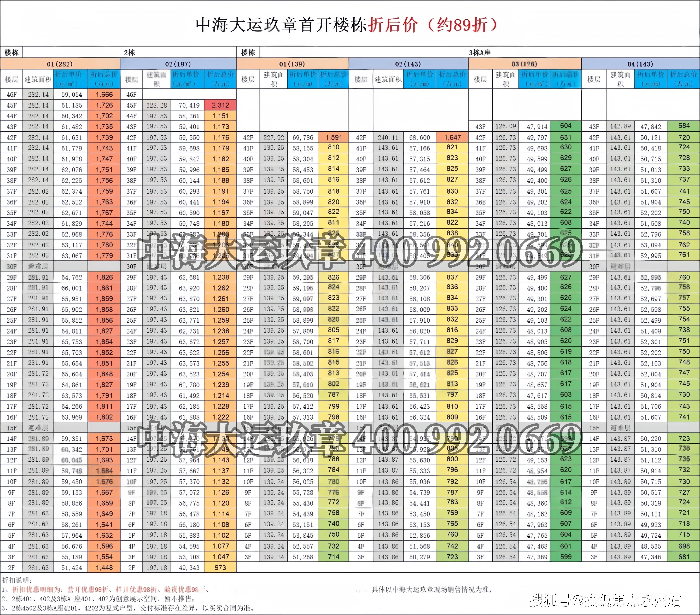Click the 973 total price cell

(x=220, y=568)
